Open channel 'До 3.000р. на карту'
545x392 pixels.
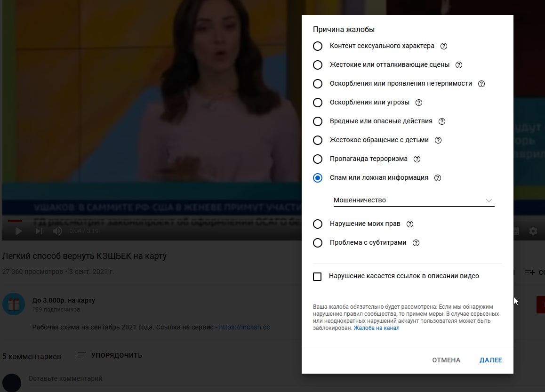point(63,300)
